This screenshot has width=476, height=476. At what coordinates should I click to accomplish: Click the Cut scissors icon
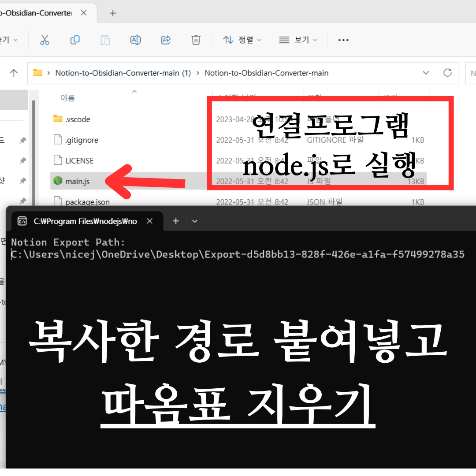[45, 40]
